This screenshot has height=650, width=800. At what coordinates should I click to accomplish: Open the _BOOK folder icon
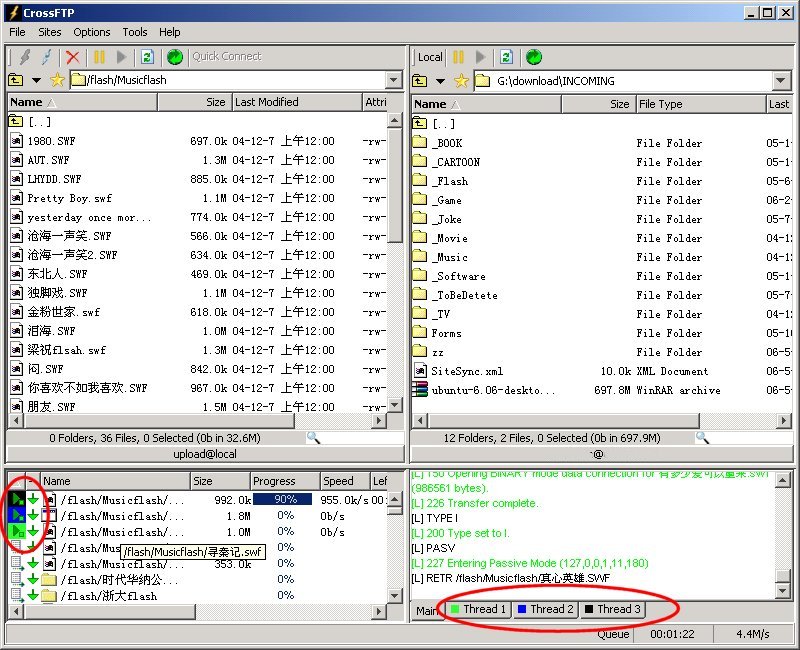pos(420,142)
